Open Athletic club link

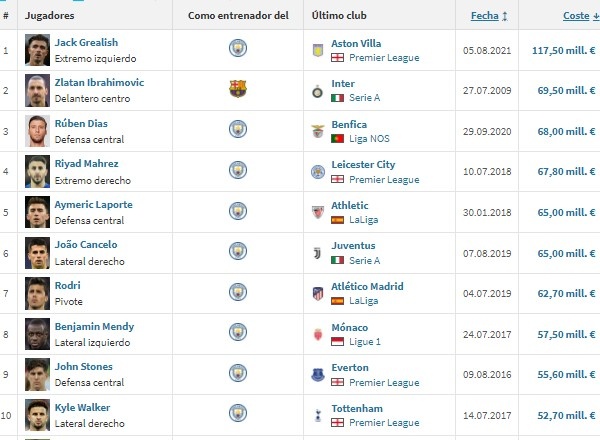click(350, 205)
